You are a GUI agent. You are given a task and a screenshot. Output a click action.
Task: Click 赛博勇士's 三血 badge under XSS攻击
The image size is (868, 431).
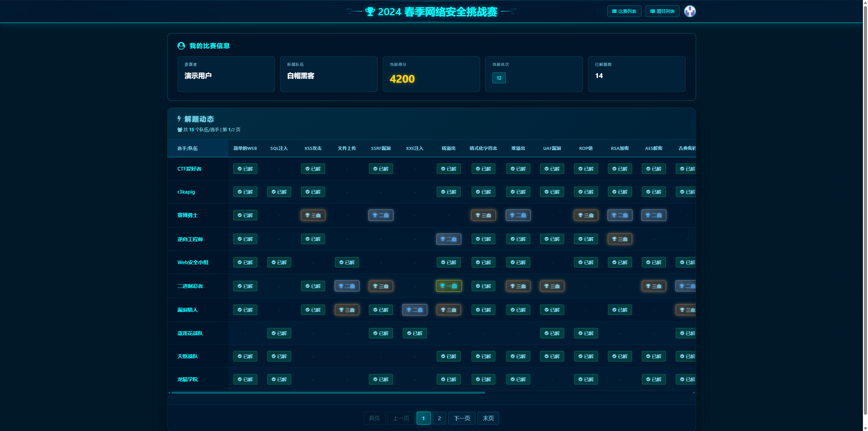[313, 215]
